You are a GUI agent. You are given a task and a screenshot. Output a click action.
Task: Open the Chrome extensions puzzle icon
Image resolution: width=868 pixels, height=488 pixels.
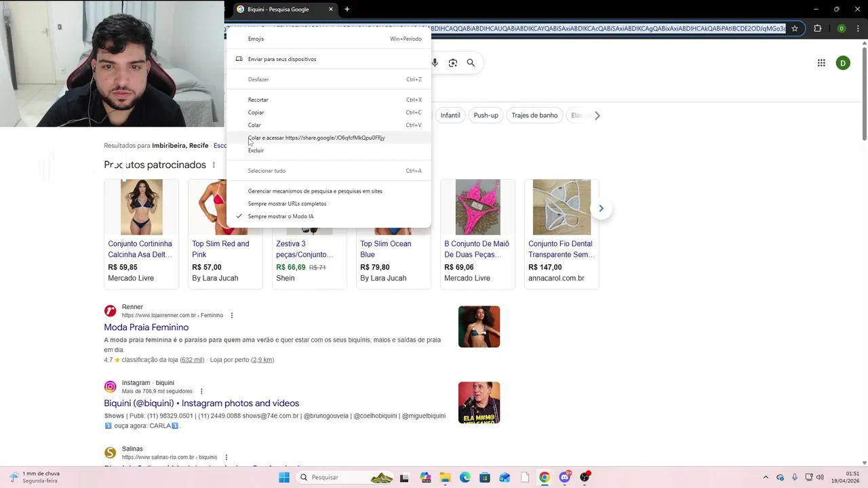click(x=817, y=28)
